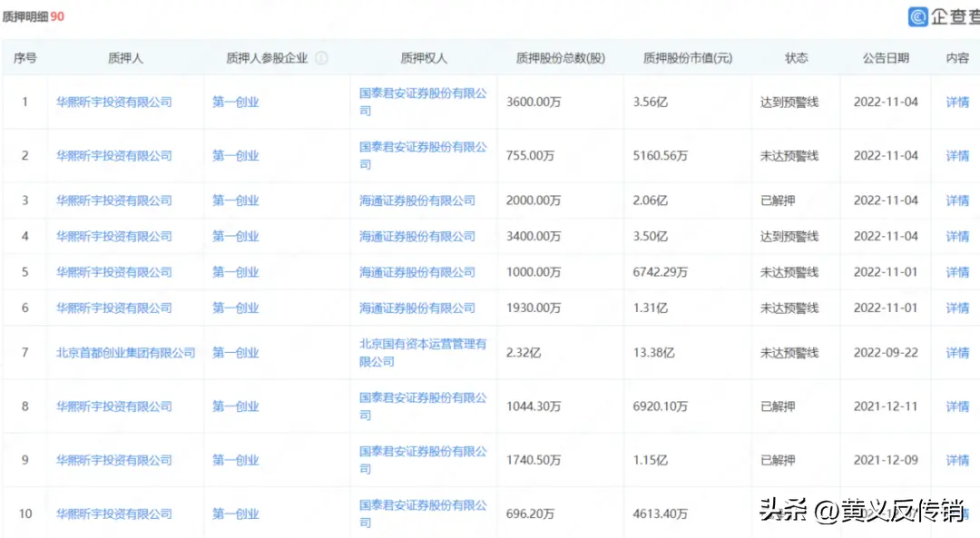Open 第一创业 link in row 7
This screenshot has width=980, height=538.
click(x=236, y=352)
